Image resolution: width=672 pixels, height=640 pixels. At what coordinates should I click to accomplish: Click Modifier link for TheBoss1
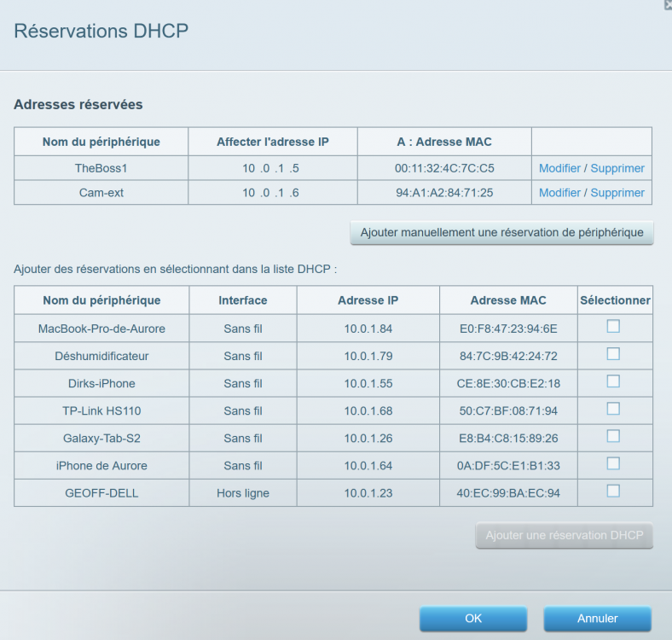click(559, 169)
